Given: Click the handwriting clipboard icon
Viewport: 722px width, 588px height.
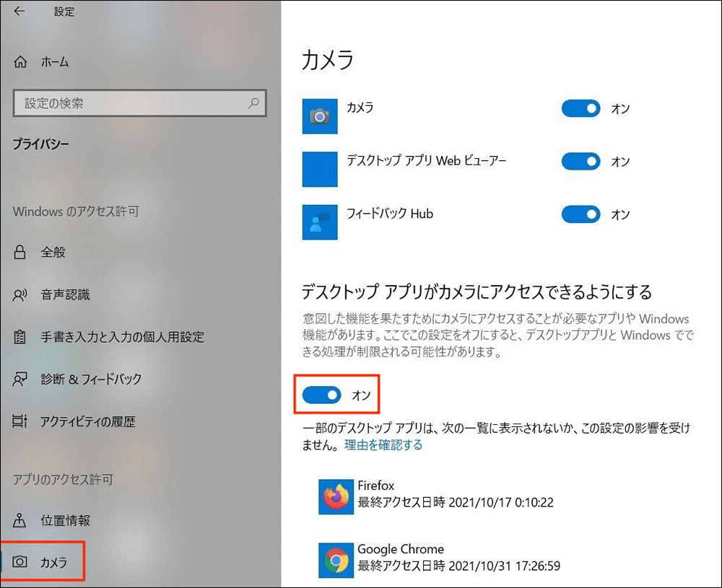Looking at the screenshot, I should tap(19, 337).
